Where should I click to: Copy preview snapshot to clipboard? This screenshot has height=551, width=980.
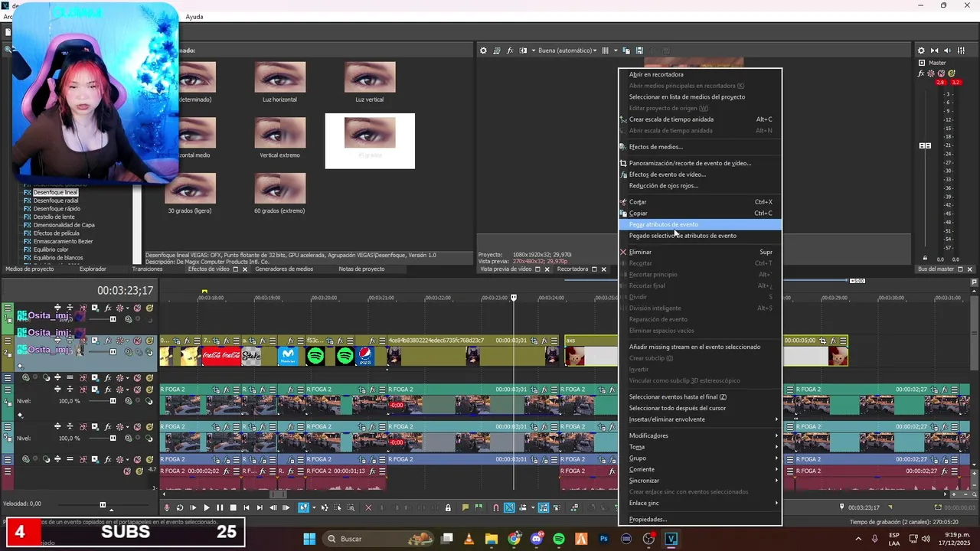pos(626,51)
